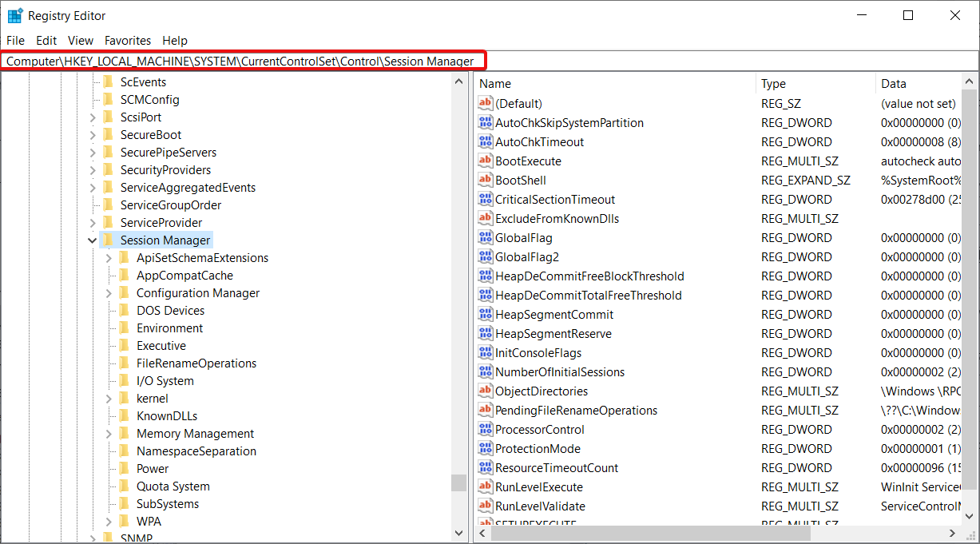Expand the ScsiPort key

point(93,117)
